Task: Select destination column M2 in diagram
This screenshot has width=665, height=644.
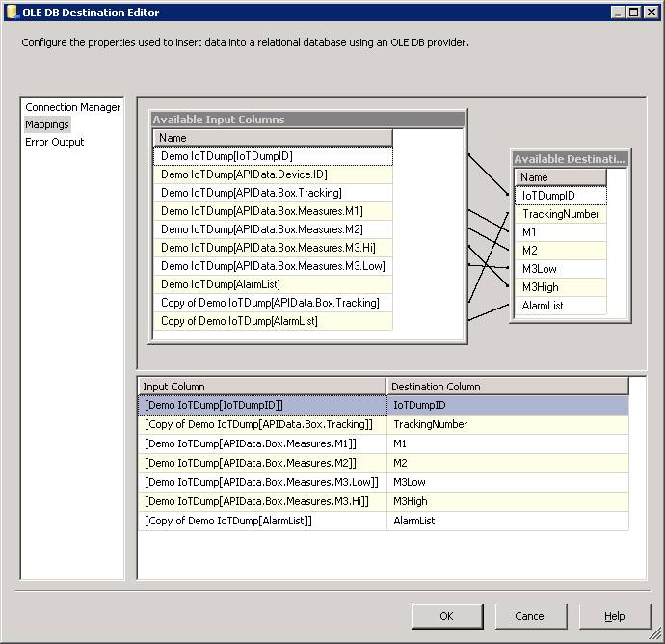Action: [x=560, y=251]
